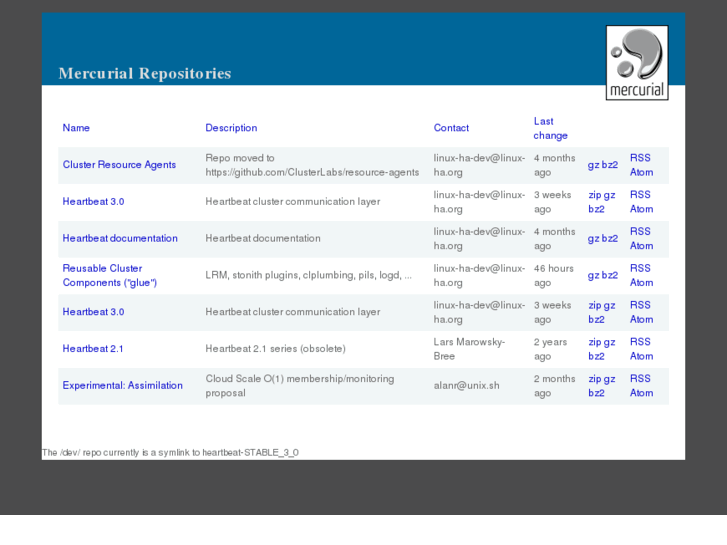Download gz archive of Cluster Resource Agents
The height and width of the screenshot is (545, 727).
(593, 165)
